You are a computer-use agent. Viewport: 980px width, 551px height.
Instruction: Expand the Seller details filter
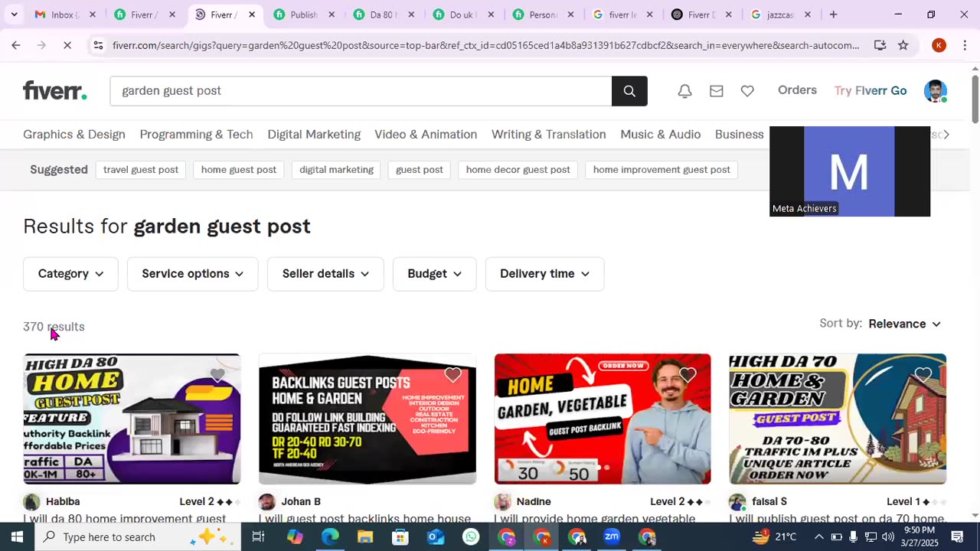tap(325, 274)
